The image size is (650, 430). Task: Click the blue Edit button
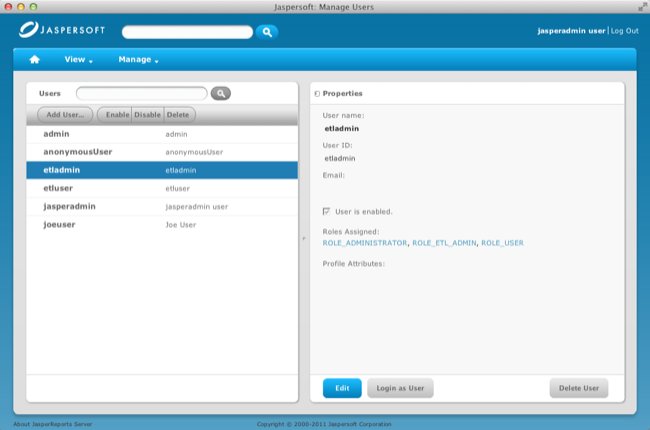coord(342,388)
